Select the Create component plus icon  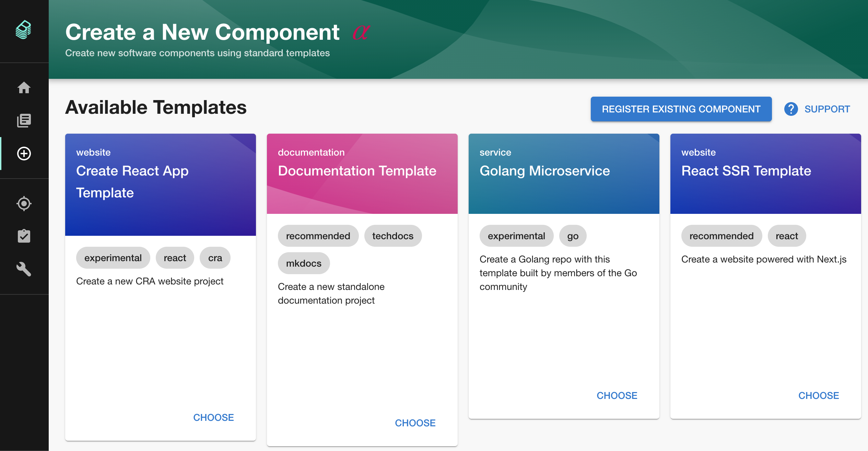point(24,154)
